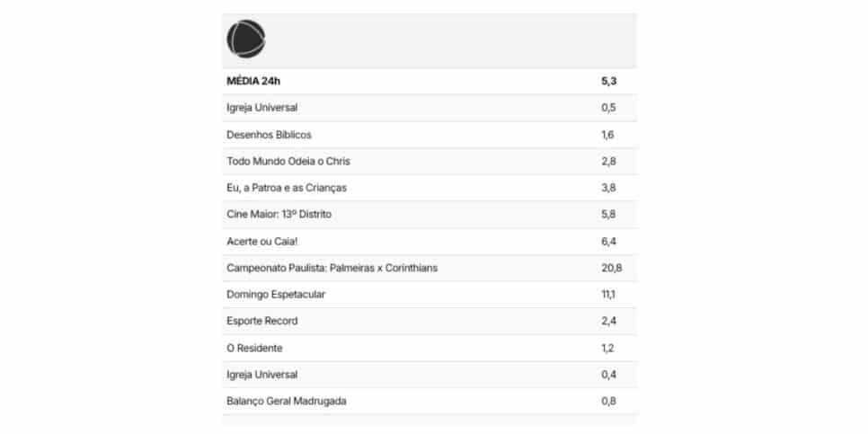Click the 6,4 rating value

[609, 242]
